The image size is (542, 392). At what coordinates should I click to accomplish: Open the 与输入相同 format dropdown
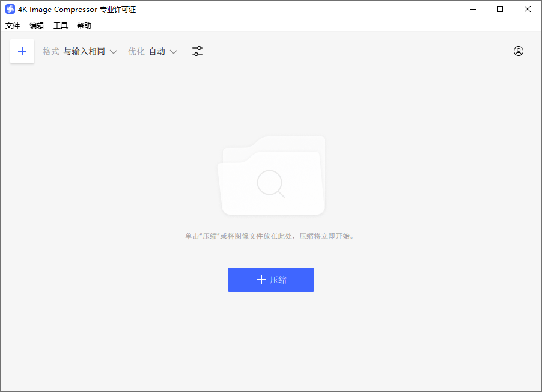pos(84,52)
